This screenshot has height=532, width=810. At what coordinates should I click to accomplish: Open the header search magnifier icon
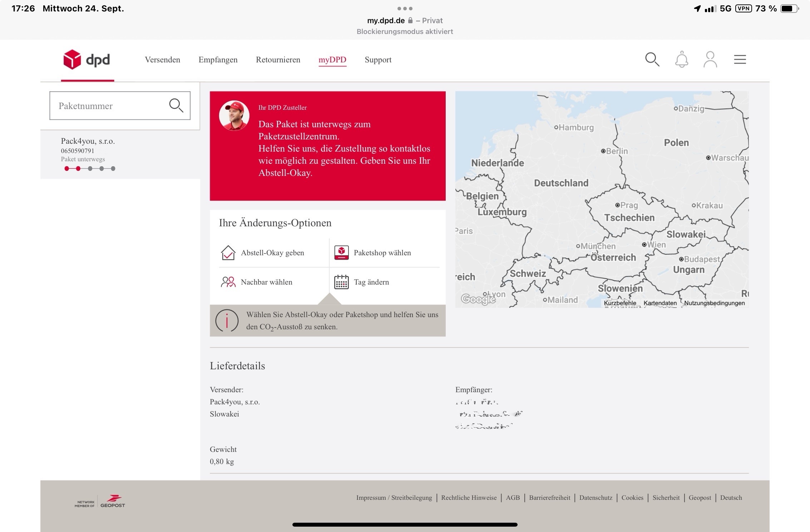point(652,59)
